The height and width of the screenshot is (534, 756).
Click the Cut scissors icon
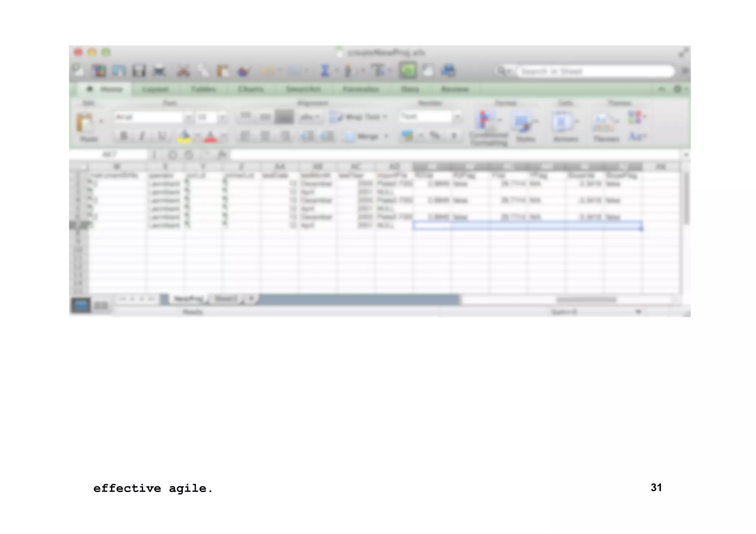coord(183,70)
